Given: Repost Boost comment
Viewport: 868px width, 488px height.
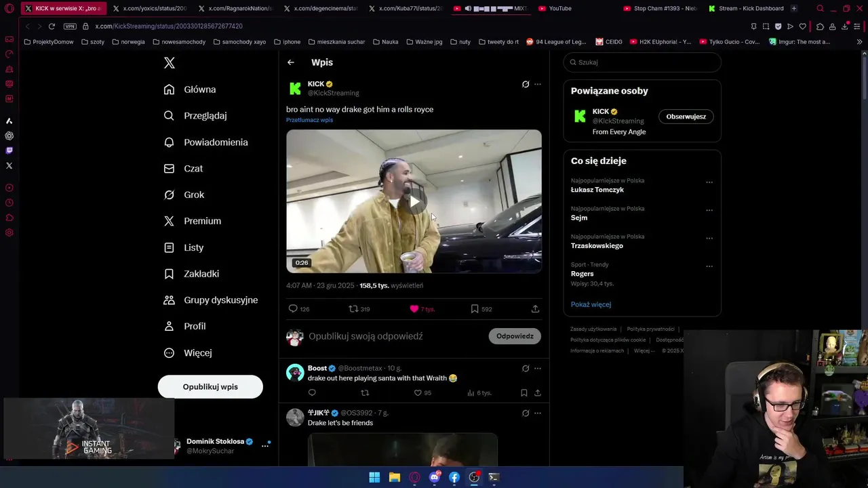Looking at the screenshot, I should [365, 393].
